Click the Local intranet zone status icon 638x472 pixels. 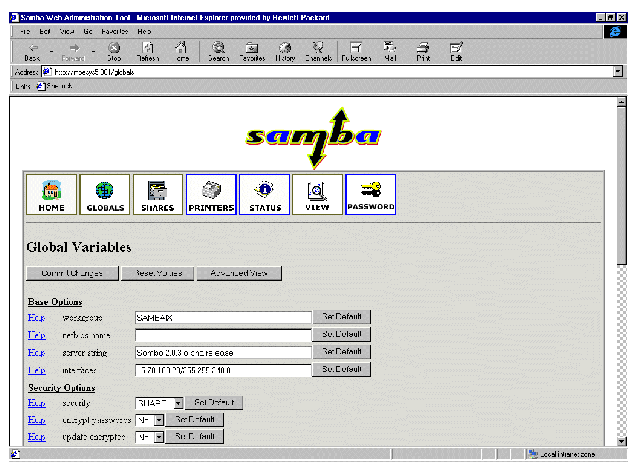533,454
